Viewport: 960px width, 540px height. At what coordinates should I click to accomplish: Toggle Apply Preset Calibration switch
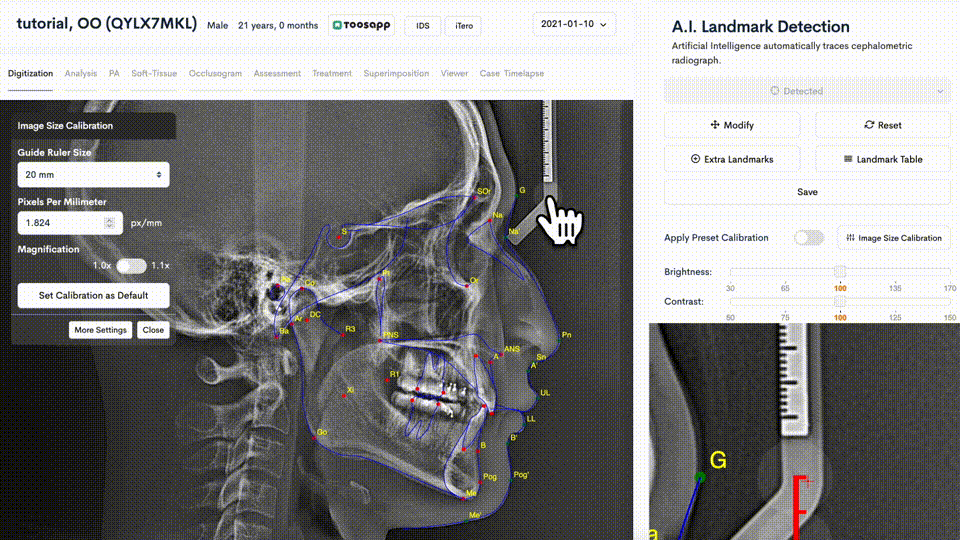(x=809, y=238)
